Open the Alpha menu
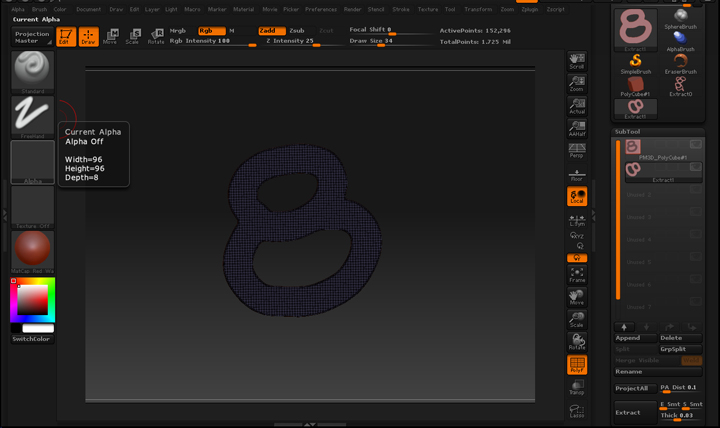The height and width of the screenshot is (428, 720). (18, 9)
